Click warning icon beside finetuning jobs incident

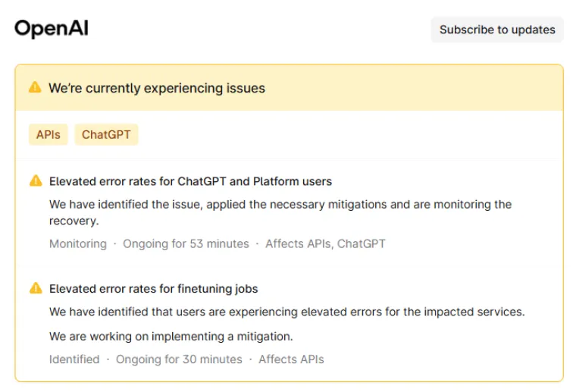(x=36, y=288)
